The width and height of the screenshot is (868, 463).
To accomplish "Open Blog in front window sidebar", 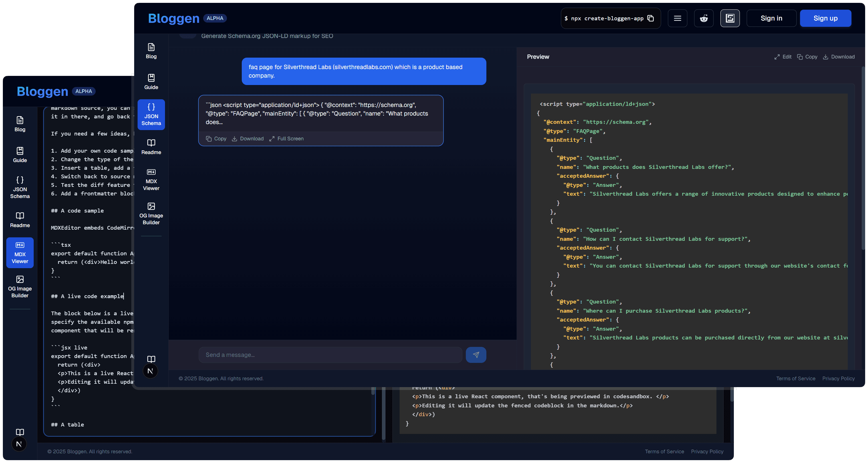I will [151, 51].
